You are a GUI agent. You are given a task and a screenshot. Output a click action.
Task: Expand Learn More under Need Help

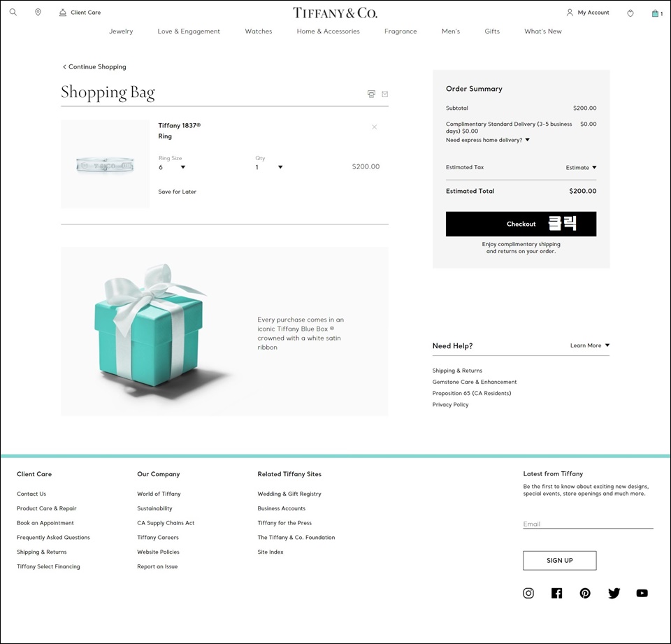point(590,345)
